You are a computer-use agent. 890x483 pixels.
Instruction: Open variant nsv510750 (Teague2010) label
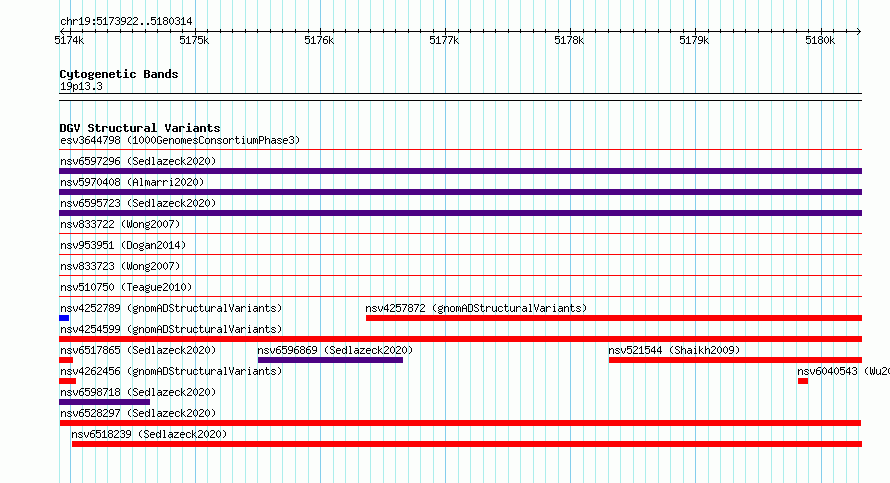click(126, 287)
